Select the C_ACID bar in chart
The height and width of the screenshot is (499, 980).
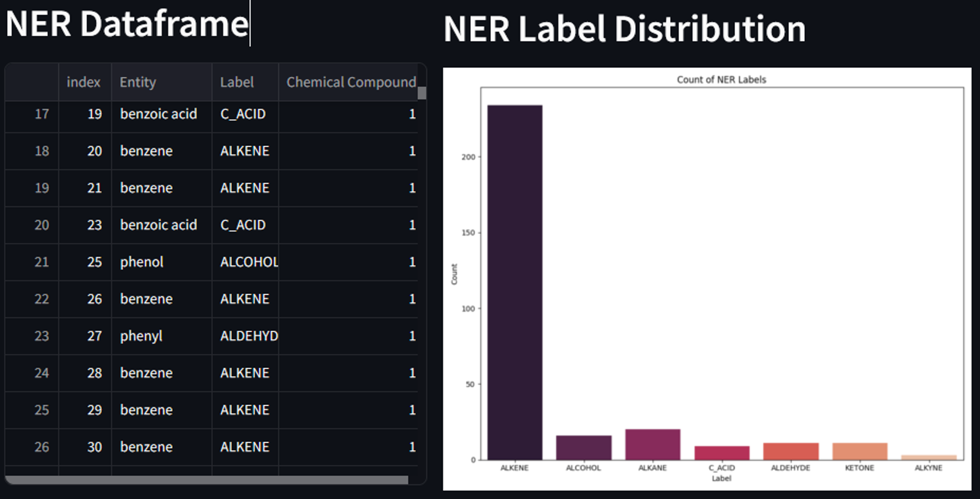click(x=722, y=453)
